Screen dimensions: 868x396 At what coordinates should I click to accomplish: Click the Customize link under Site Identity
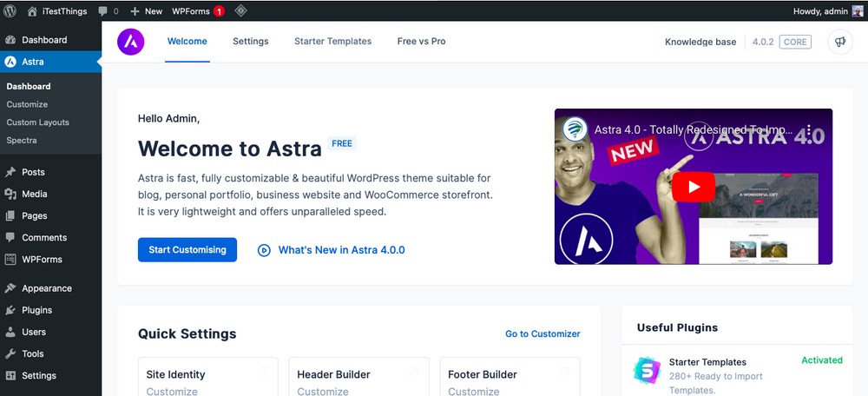pyautogui.click(x=172, y=391)
